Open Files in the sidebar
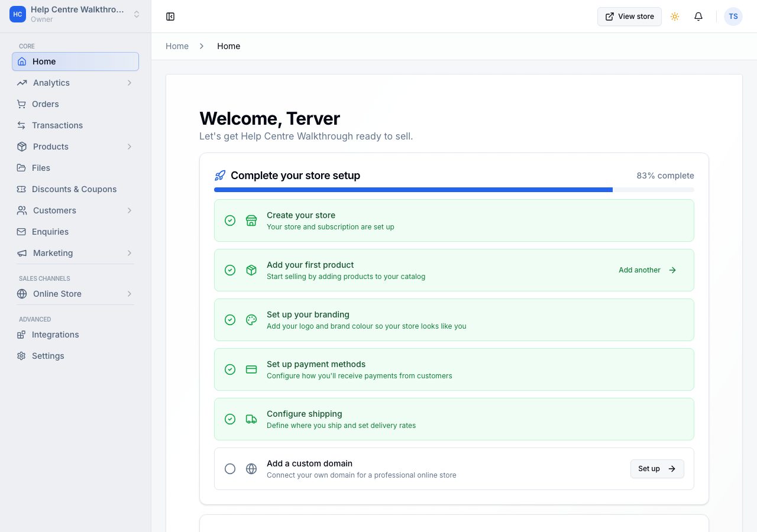Image resolution: width=757 pixels, height=532 pixels. coord(75,168)
